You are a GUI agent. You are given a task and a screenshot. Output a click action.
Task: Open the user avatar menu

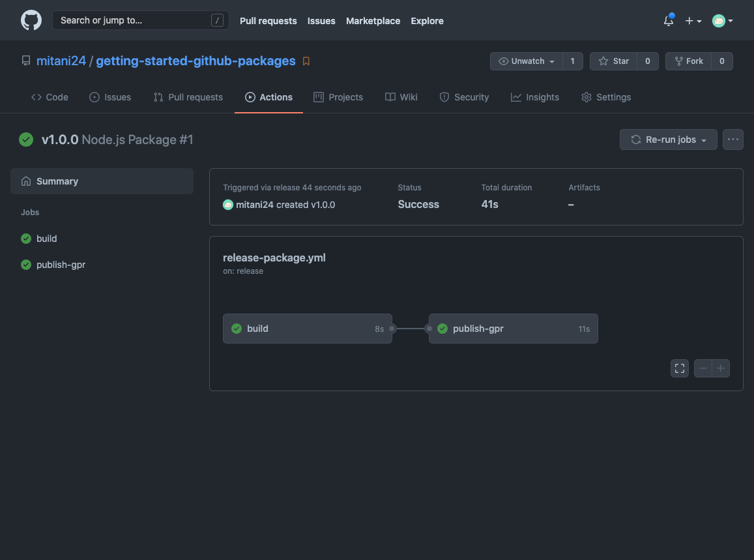pyautogui.click(x=722, y=21)
